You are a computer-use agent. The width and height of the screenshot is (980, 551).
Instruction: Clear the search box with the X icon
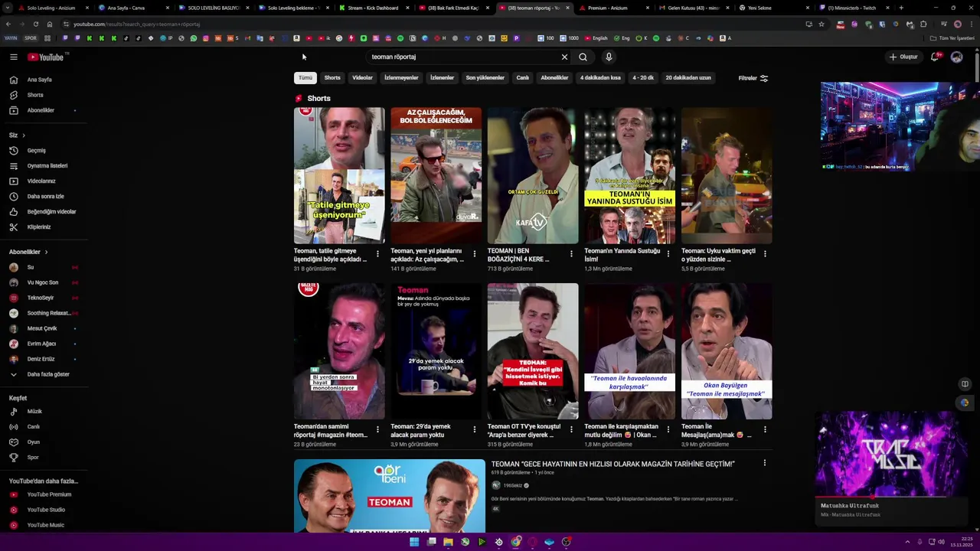[x=564, y=57]
